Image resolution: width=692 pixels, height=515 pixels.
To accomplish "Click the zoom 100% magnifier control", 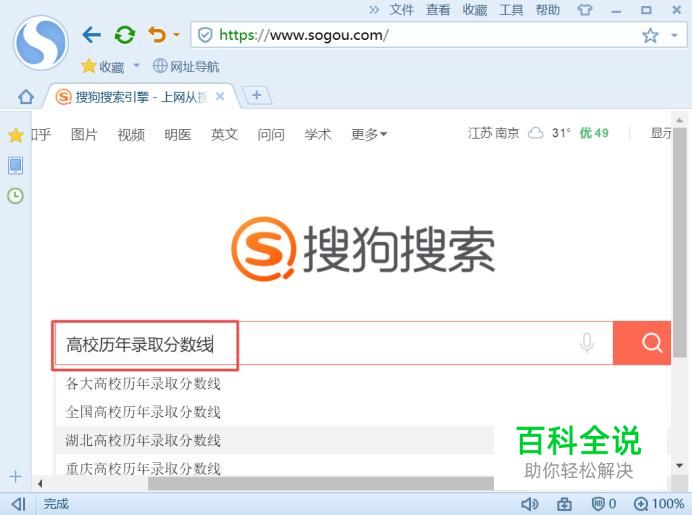I will point(659,504).
